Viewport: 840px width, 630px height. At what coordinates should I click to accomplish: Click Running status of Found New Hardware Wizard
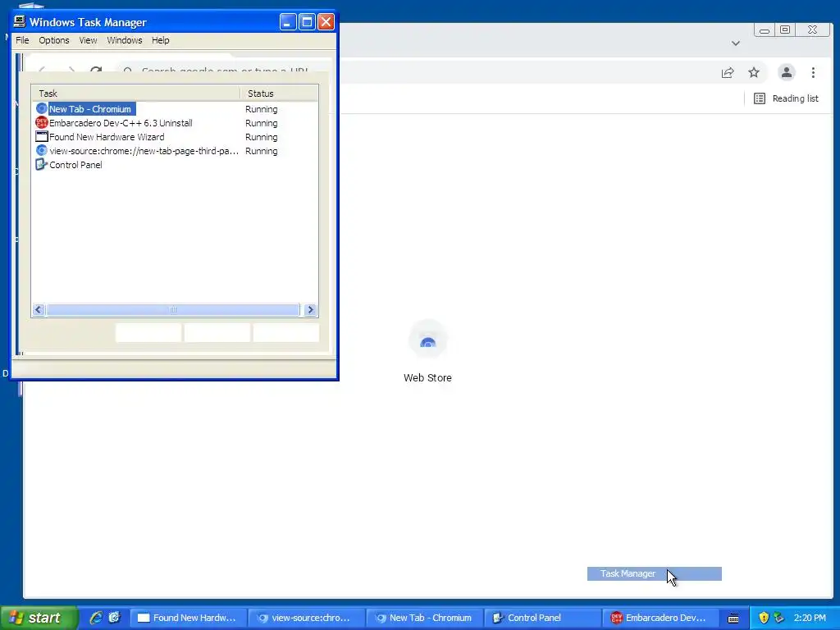(x=262, y=137)
